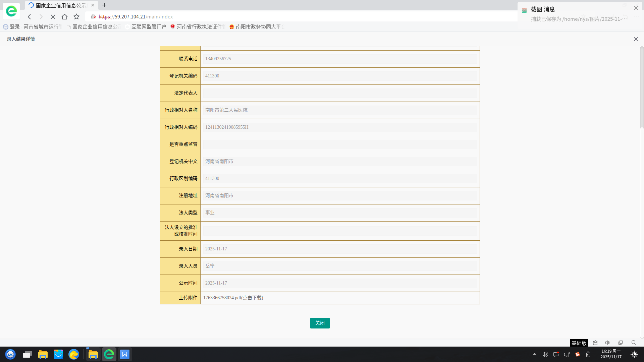Stop page loading with X icon
This screenshot has height=362, width=644.
53,17
